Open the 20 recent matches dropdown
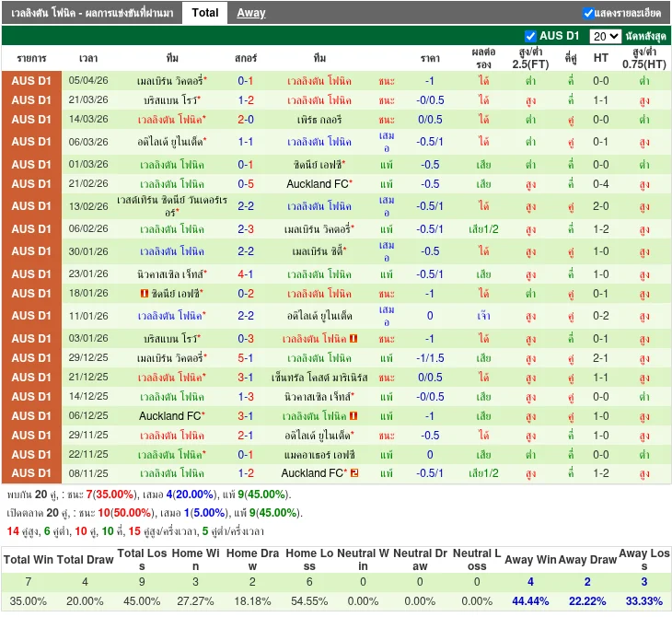This screenshot has width=672, height=617. click(x=605, y=36)
